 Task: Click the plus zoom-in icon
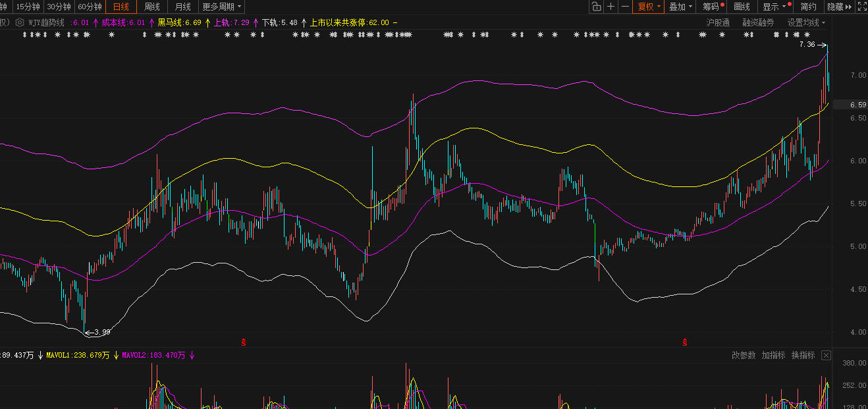click(610, 7)
